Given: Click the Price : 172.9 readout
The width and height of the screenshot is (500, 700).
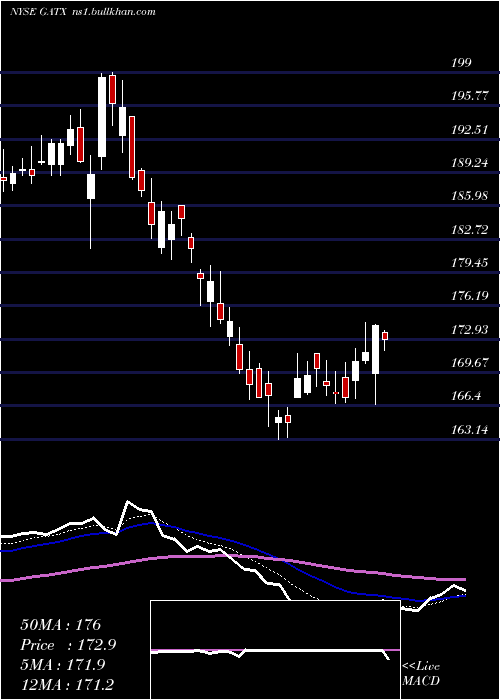Looking at the screenshot, I should click(68, 645).
